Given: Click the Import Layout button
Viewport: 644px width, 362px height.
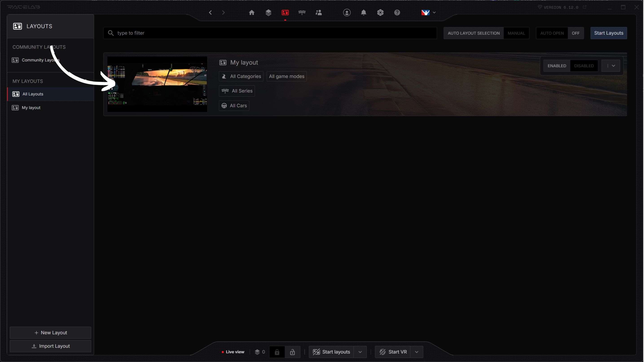Looking at the screenshot, I should pyautogui.click(x=50, y=346).
